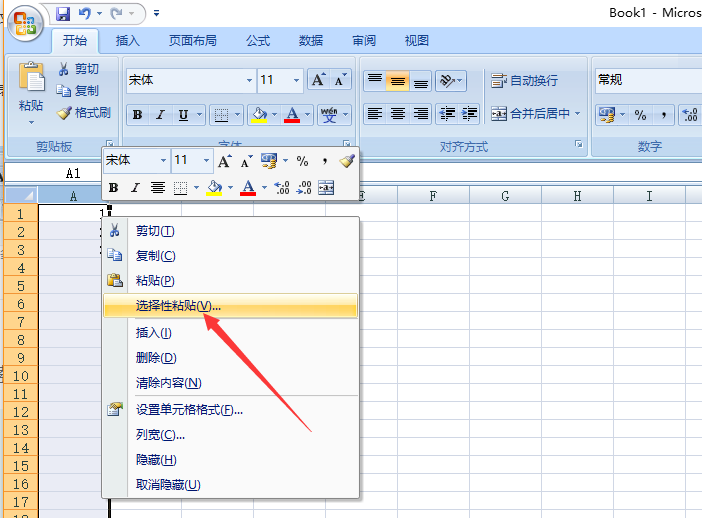Apply percent style in ribbon number group
Screen dimensions: 702x518
pyautogui.click(x=641, y=115)
